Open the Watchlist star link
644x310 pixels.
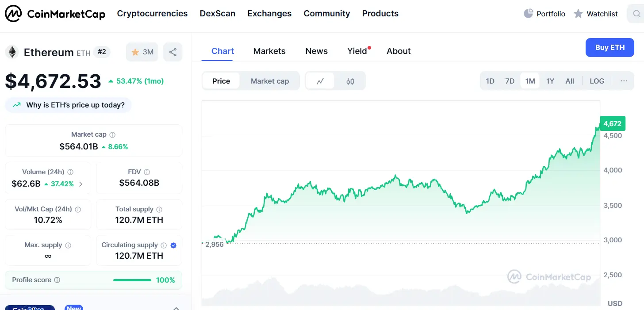pyautogui.click(x=595, y=14)
